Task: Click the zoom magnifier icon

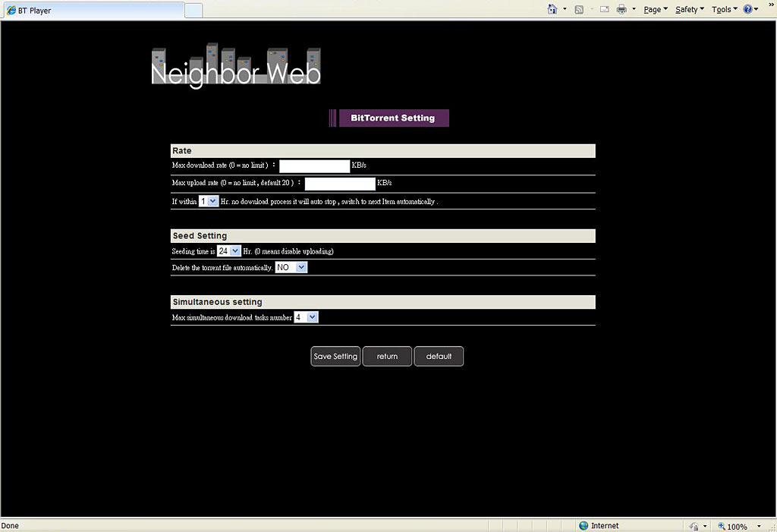Action: 722,526
